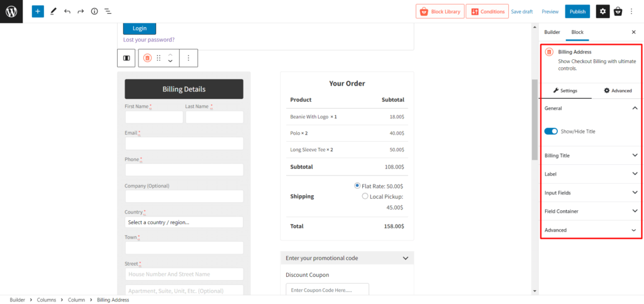Viewport: 644px width, 304px height.
Task: Open the three-dot block options menu
Action: point(189,58)
